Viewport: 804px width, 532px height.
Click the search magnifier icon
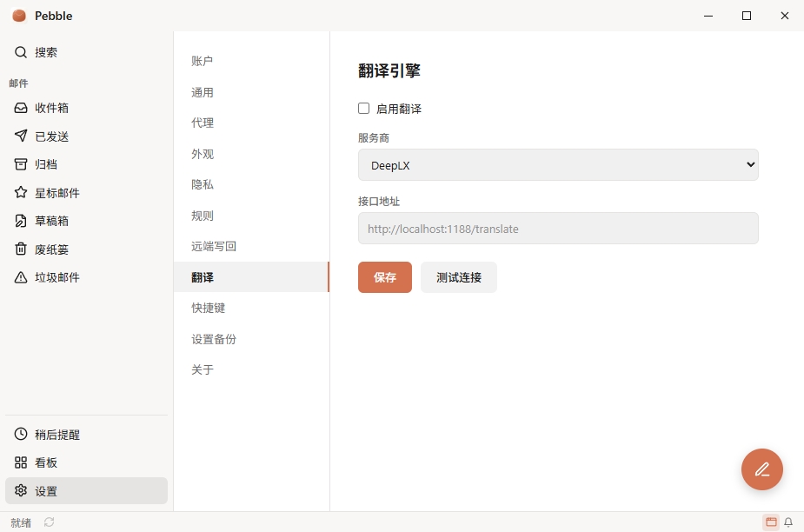point(21,52)
